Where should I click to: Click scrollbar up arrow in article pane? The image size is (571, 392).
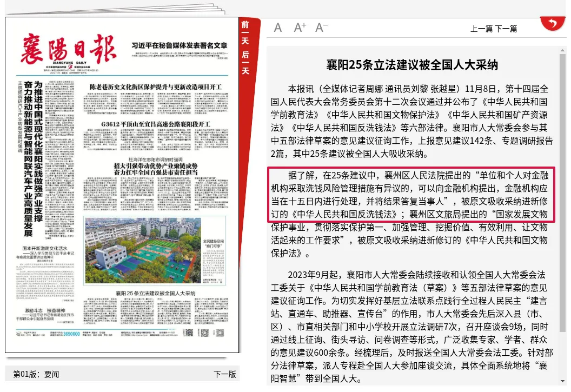(x=563, y=51)
